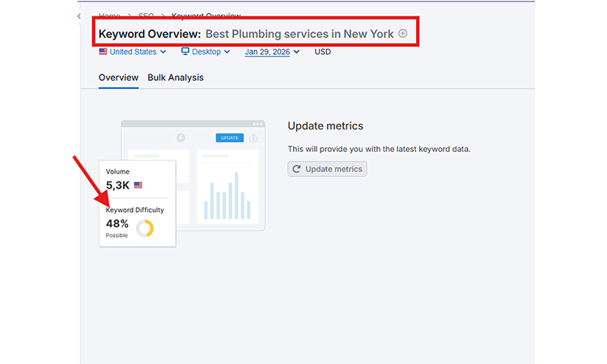Click the Keyword Difficulty donut chart
Viewport: 607px width, 364px height.
[145, 228]
